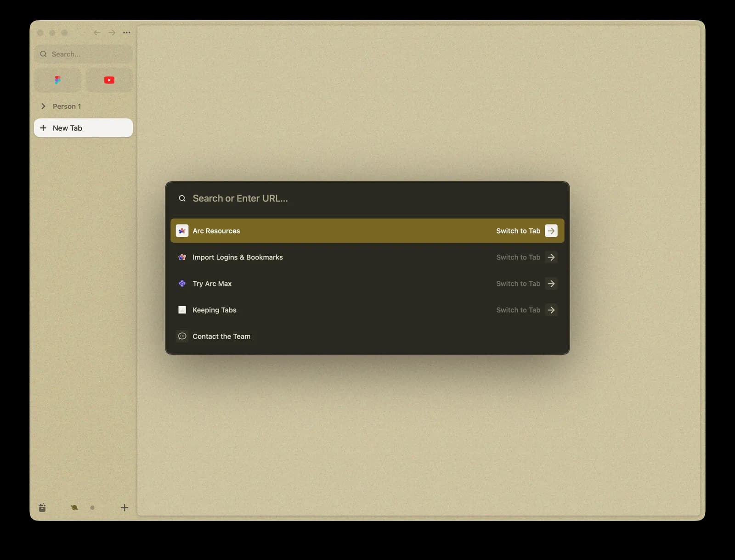Go forward with the right arrow icon

[x=112, y=33]
